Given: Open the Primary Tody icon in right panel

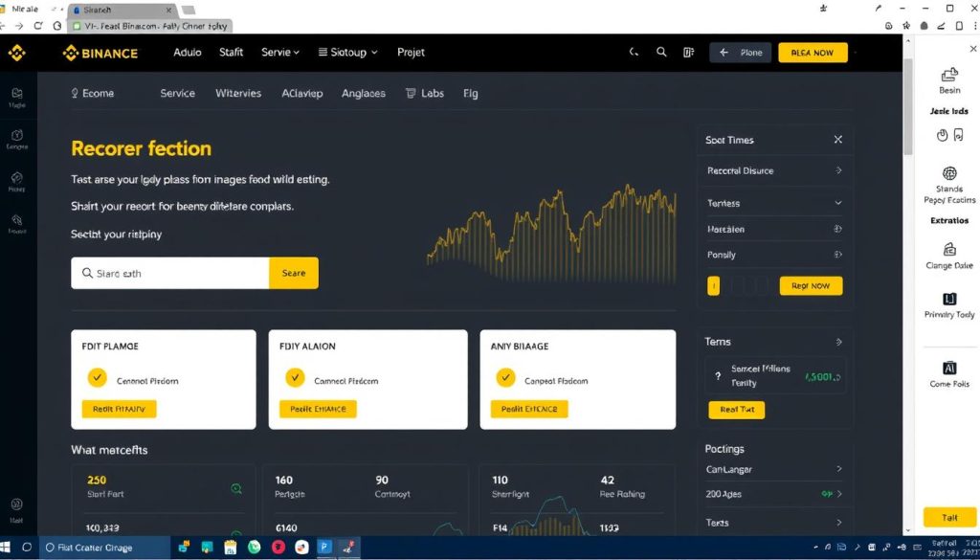Looking at the screenshot, I should 949,299.
